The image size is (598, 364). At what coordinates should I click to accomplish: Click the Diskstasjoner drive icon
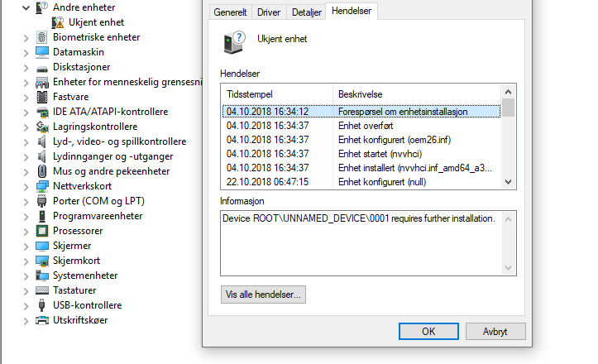42,67
